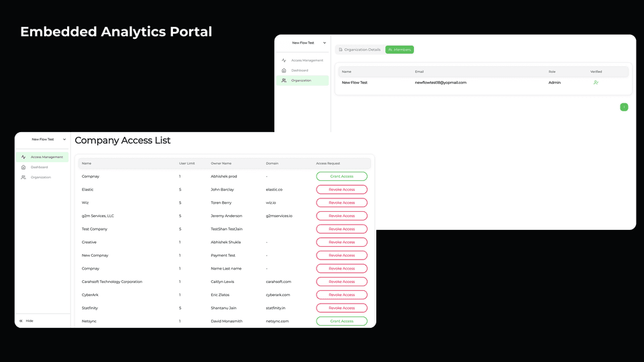The width and height of the screenshot is (644, 362).
Task: Click the green verified user icon
Action: click(596, 82)
